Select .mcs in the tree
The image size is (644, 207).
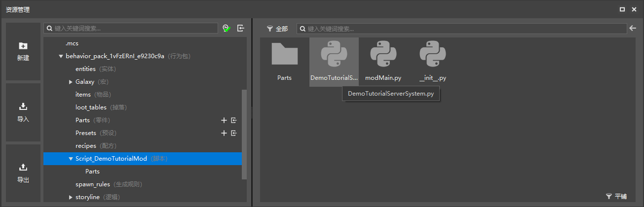[72, 43]
